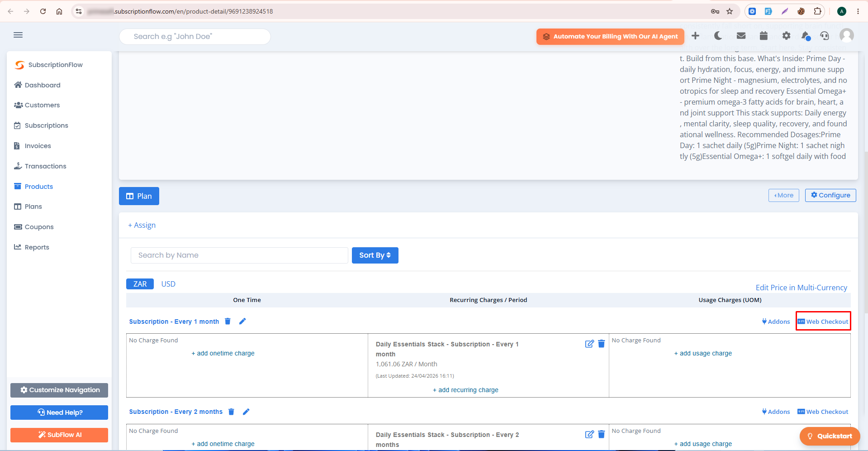Click the headset support icon
Image resolution: width=868 pixels, height=451 pixels.
(x=825, y=36)
